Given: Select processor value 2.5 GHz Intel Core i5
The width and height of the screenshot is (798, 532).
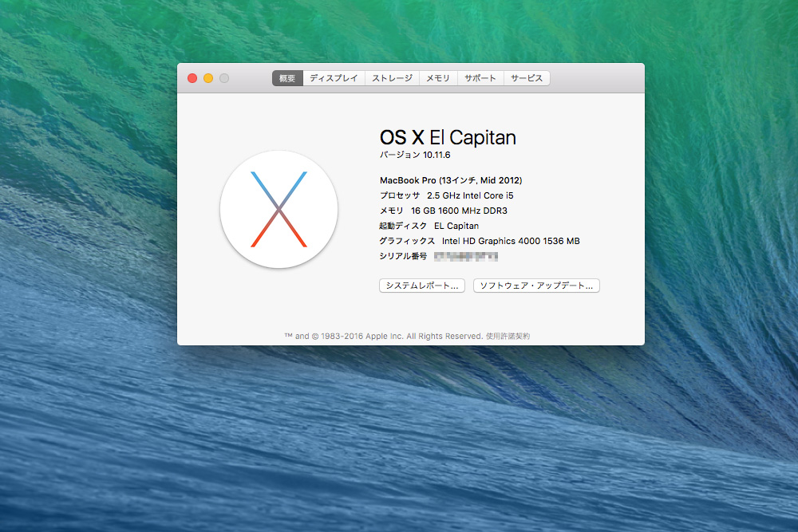Looking at the screenshot, I should point(470,196).
